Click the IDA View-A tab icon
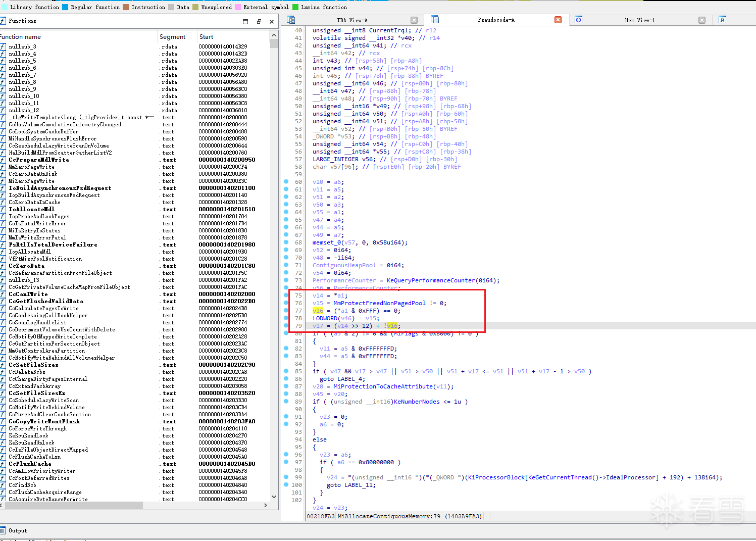The height and width of the screenshot is (541, 756). (x=291, y=20)
